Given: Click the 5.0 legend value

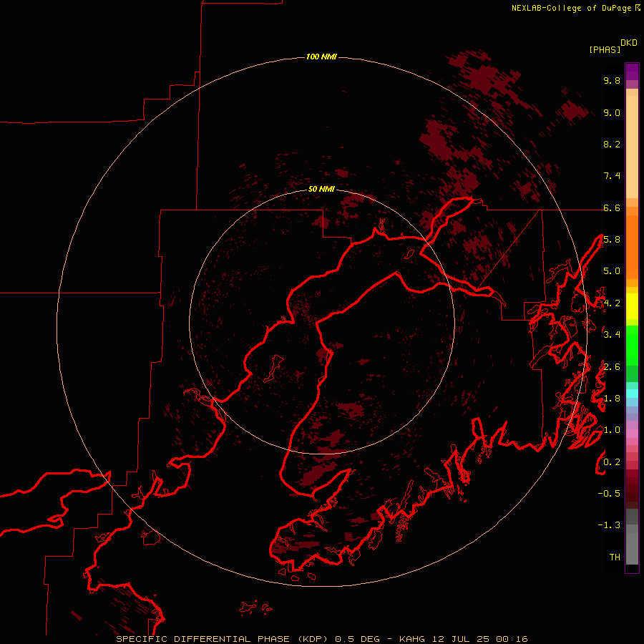Looking at the screenshot, I should (612, 271).
